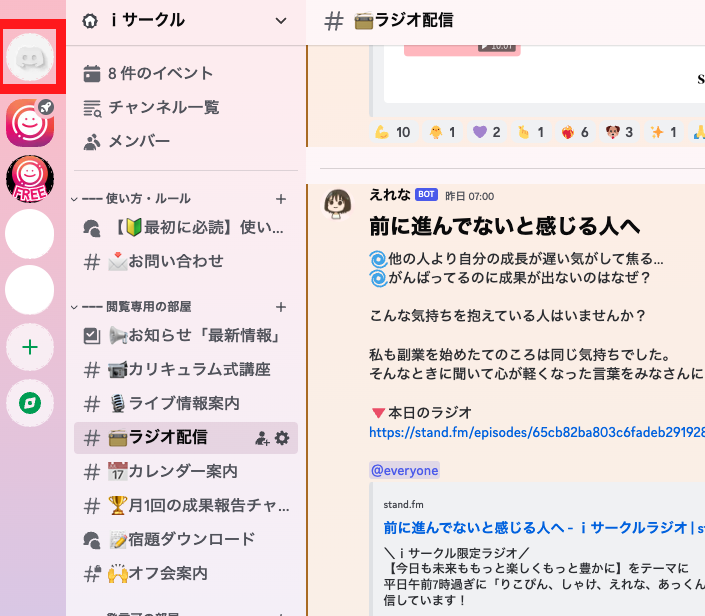The width and height of the screenshot is (705, 616).
Task: Toggle the crossed fingers hand reaction
Action: tap(531, 132)
